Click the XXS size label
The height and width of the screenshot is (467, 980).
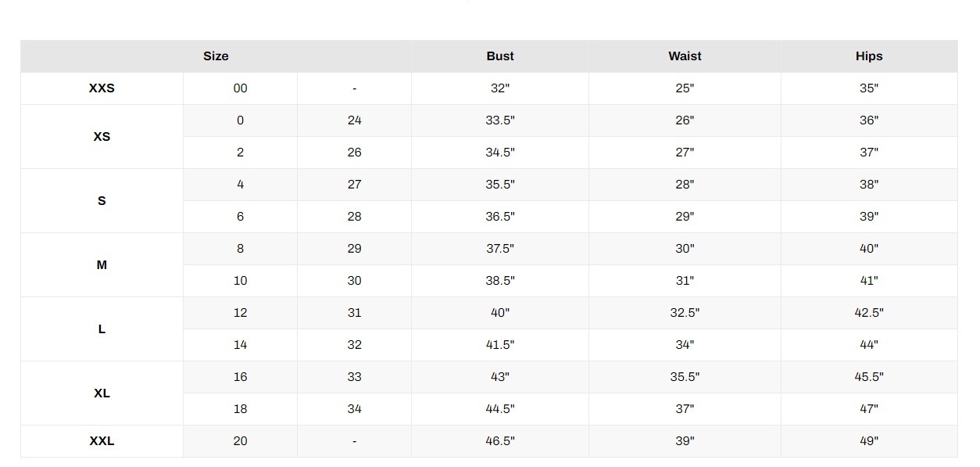pyautogui.click(x=102, y=88)
